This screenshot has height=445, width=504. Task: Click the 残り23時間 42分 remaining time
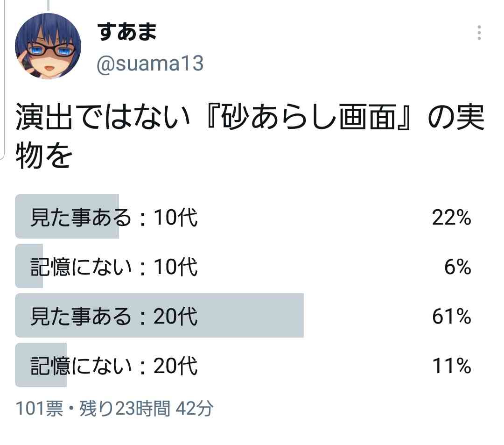pos(146,409)
